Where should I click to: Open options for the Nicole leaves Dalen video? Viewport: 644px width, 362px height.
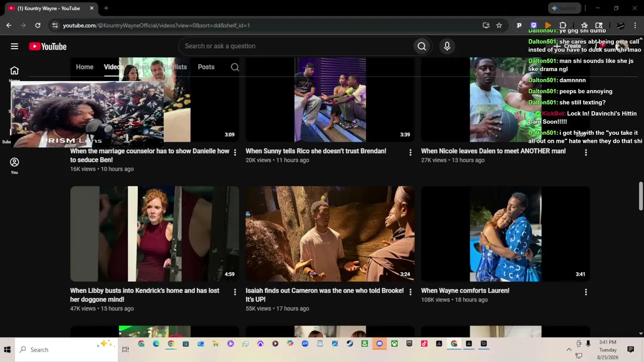click(x=586, y=152)
